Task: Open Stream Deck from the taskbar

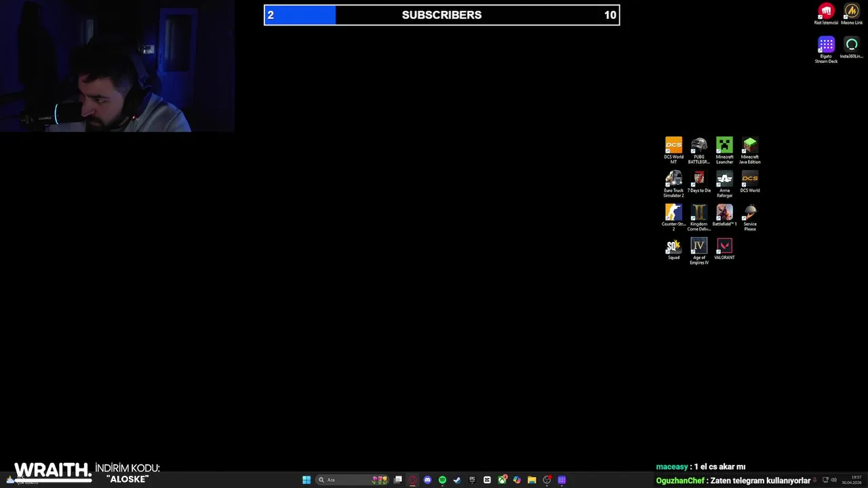Action: [x=561, y=480]
